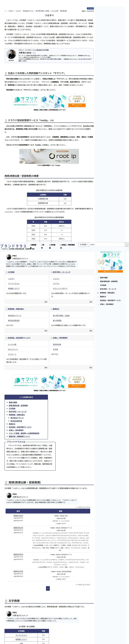Screen dimensions: 129x644
Task: Click the home icon in the breadcrumb
Action: click(x=5, y=11)
